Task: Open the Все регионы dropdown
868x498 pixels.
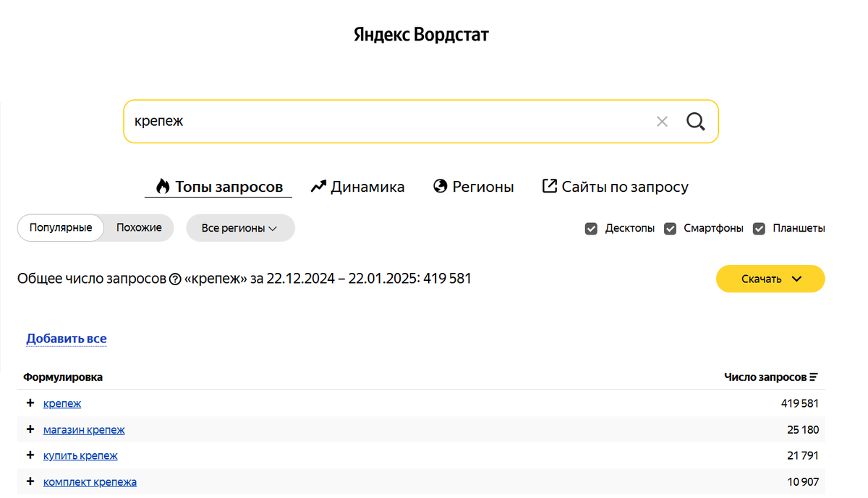Action: (x=240, y=228)
